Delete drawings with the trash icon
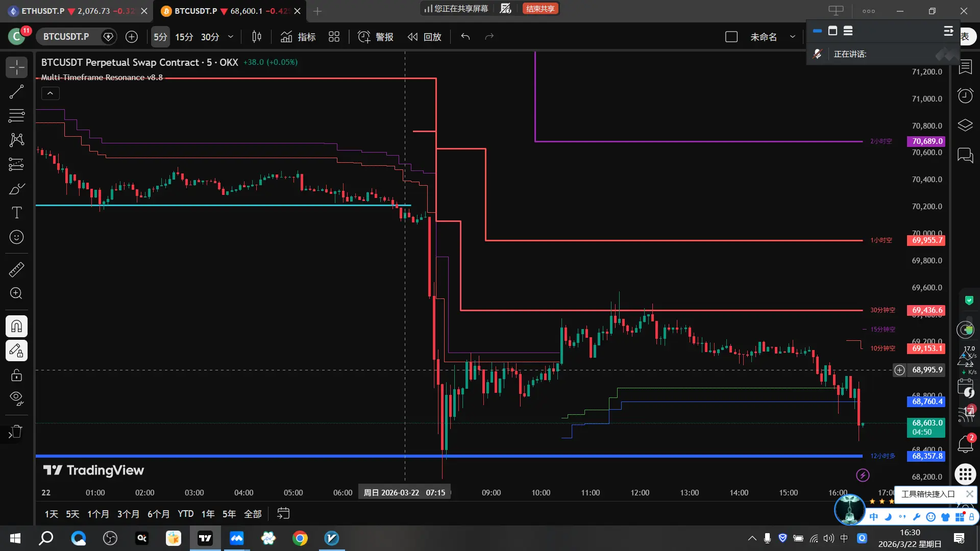980x551 pixels. pyautogui.click(x=16, y=432)
